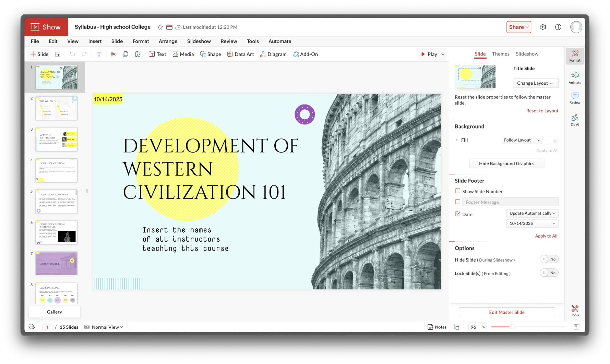Image resolution: width=610 pixels, height=364 pixels.
Task: Uncheck the Date footer checkbox
Action: (x=458, y=214)
